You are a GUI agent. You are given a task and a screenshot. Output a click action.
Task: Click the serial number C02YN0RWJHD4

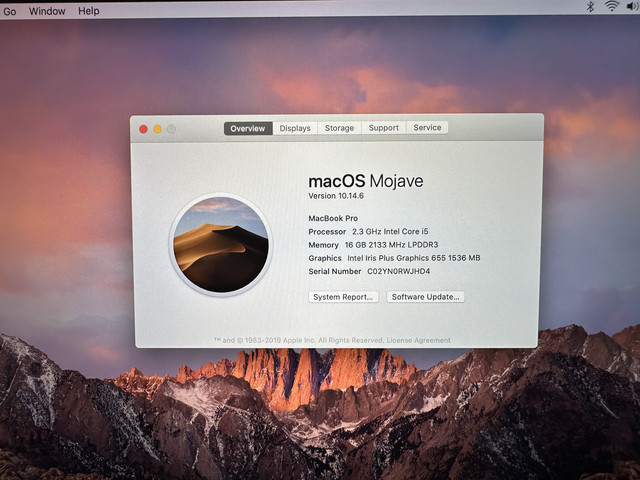tap(398, 271)
